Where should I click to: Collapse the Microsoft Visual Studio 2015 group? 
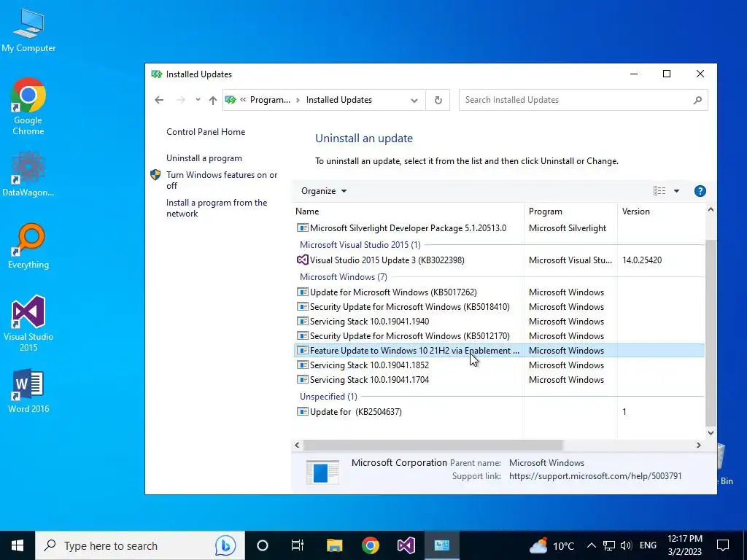(x=360, y=245)
